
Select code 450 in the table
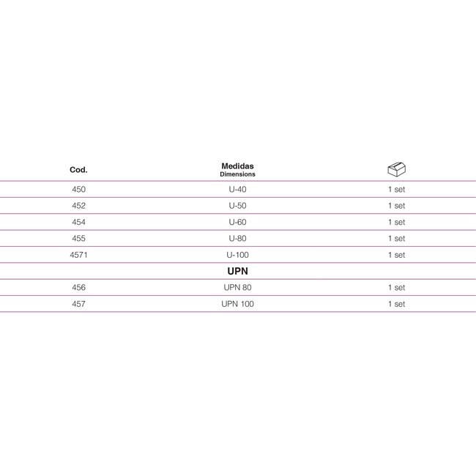tap(78, 190)
